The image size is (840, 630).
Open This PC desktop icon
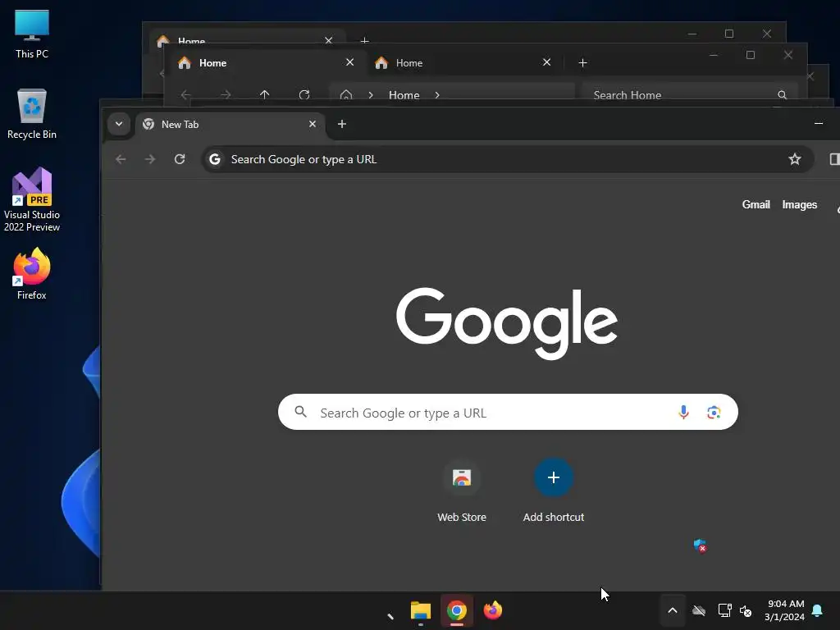pos(32,34)
